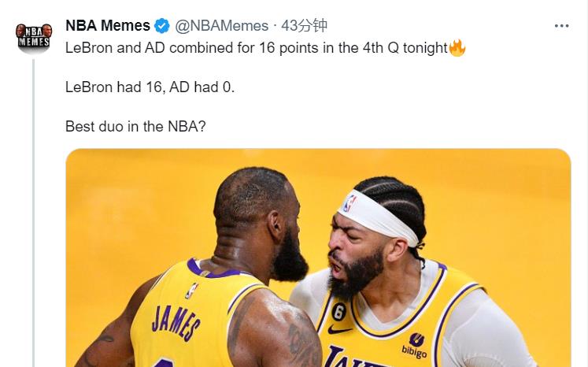Screen dimensions: 588x367
Task: Click the NBA logo on James's jersey back
Action: tap(191, 291)
